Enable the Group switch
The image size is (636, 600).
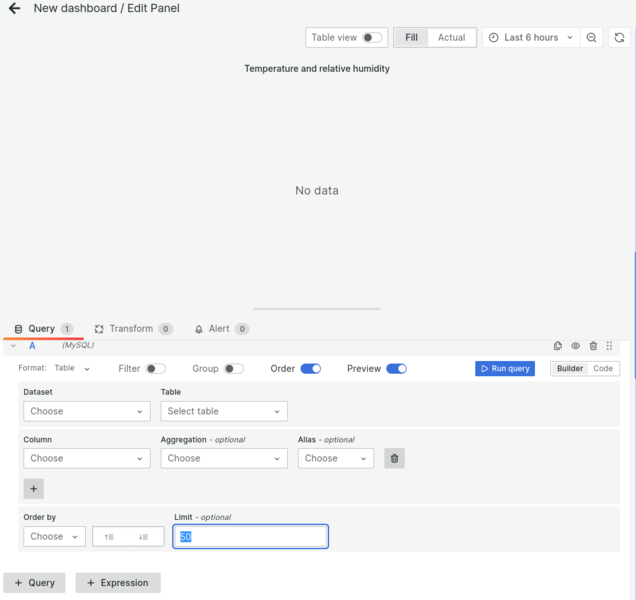tap(234, 369)
